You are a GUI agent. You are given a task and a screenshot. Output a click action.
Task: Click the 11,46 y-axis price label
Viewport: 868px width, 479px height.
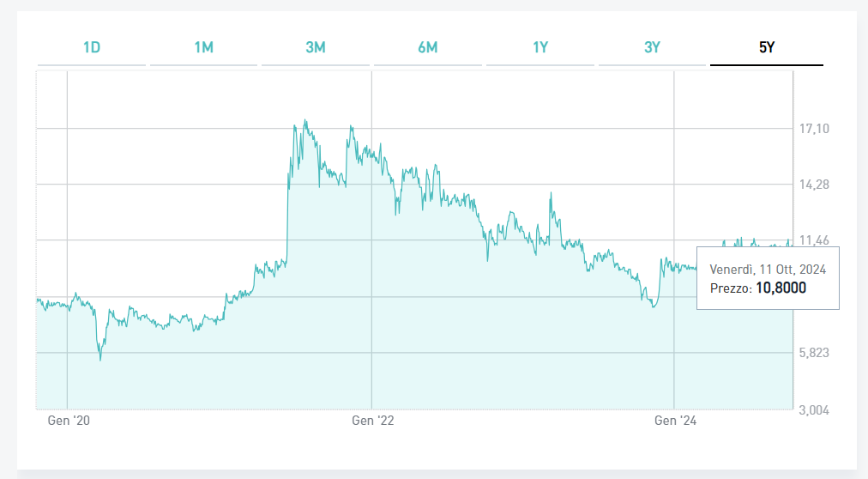point(814,240)
